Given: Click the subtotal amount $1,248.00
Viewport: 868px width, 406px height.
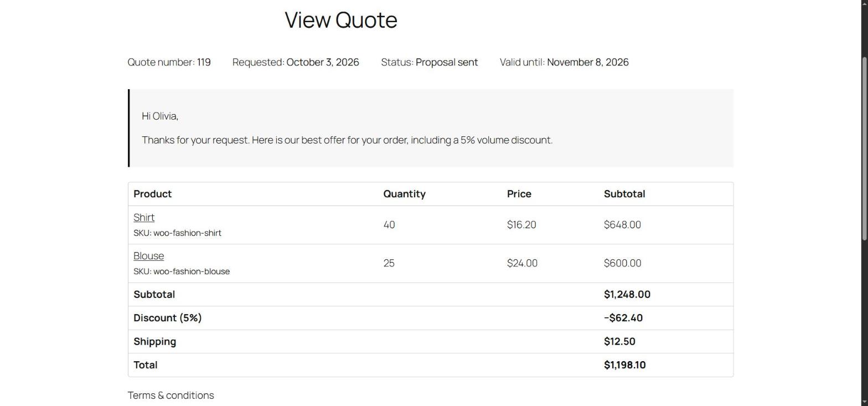Looking at the screenshot, I should [627, 295].
